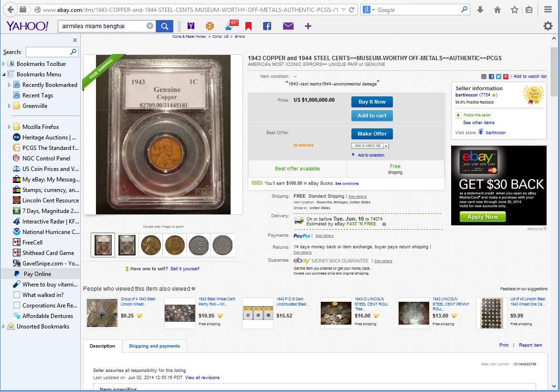560x392 pixels.
Task: Click the Make Offer button
Action: coord(372,134)
